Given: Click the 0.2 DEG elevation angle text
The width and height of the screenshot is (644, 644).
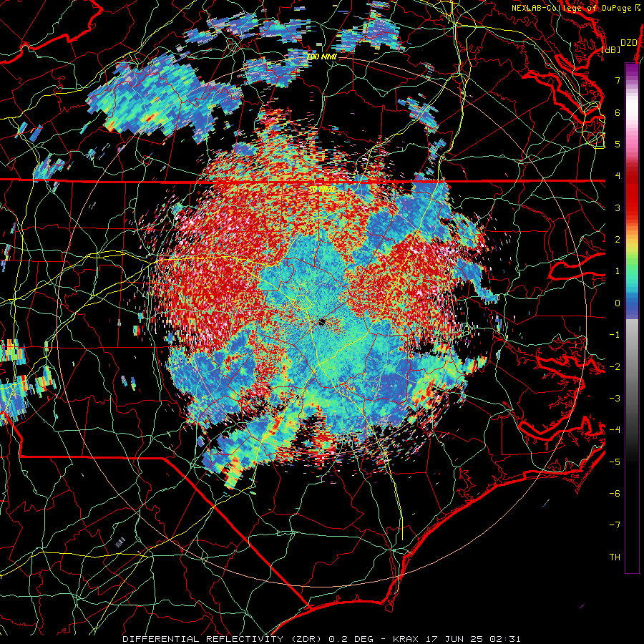Looking at the screenshot, I should pos(351,639).
